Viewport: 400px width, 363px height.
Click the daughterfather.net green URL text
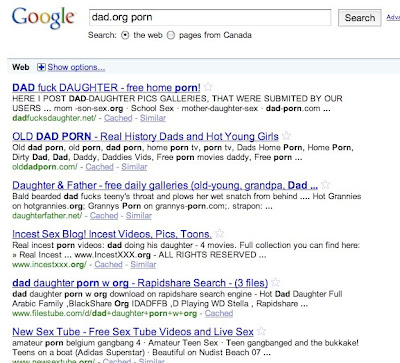pos(47,216)
